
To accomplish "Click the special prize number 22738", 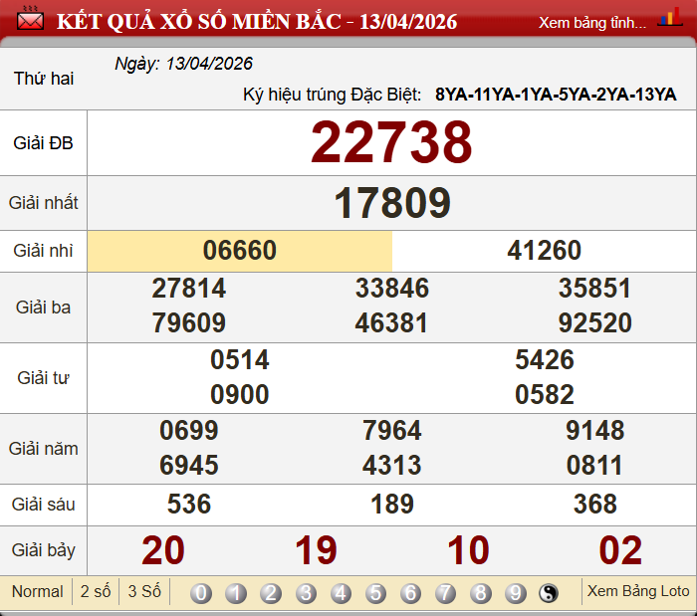I will [391, 142].
